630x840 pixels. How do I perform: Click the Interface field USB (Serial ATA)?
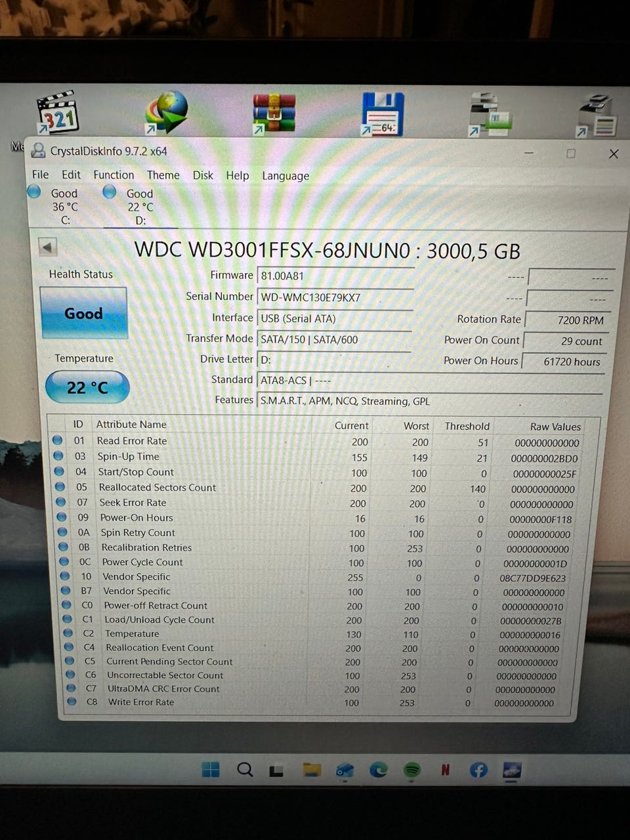334,318
